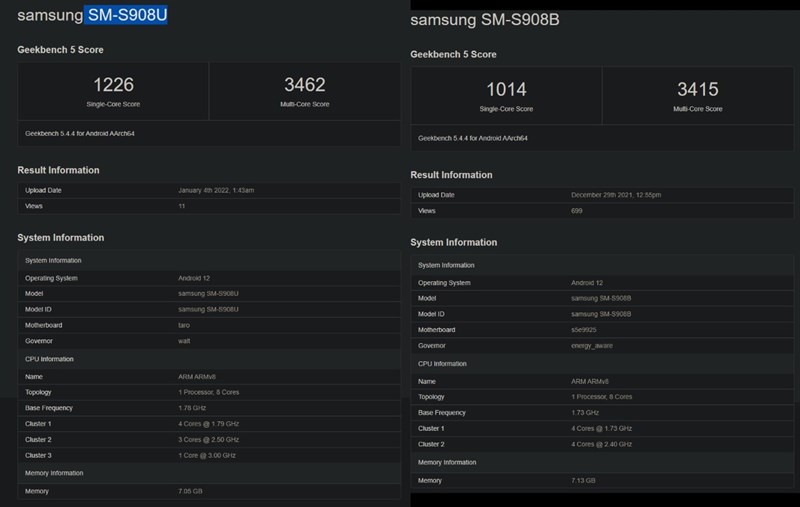This screenshot has width=800, height=507.
Task: Click Cluster 3 value 1 Core @ 3.00 GHz
Action: pos(207,455)
